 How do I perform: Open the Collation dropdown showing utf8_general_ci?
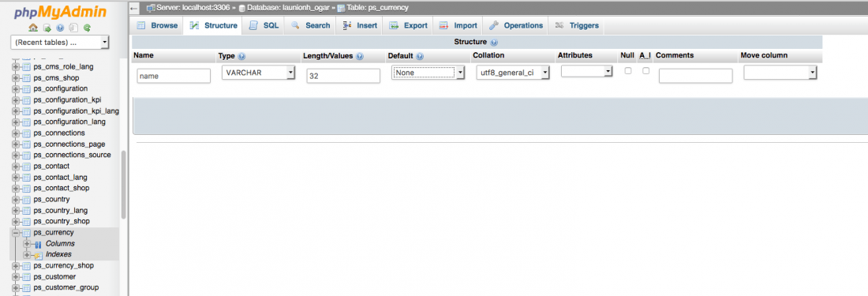(x=513, y=73)
